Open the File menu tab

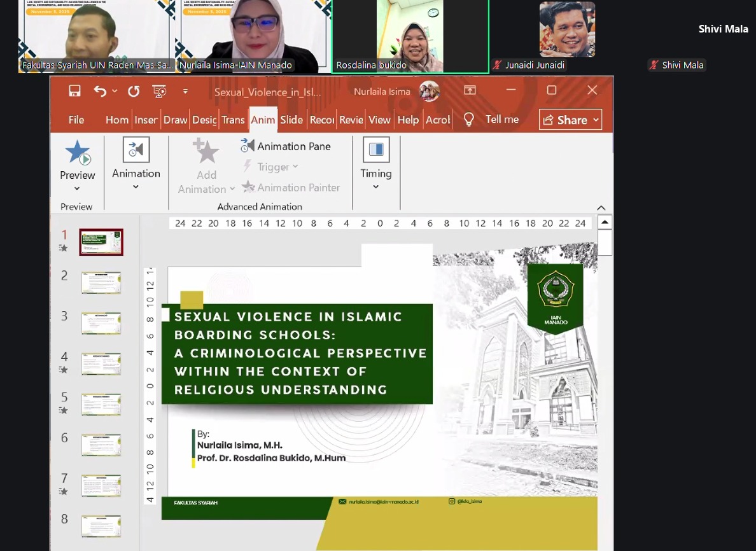pyautogui.click(x=76, y=120)
